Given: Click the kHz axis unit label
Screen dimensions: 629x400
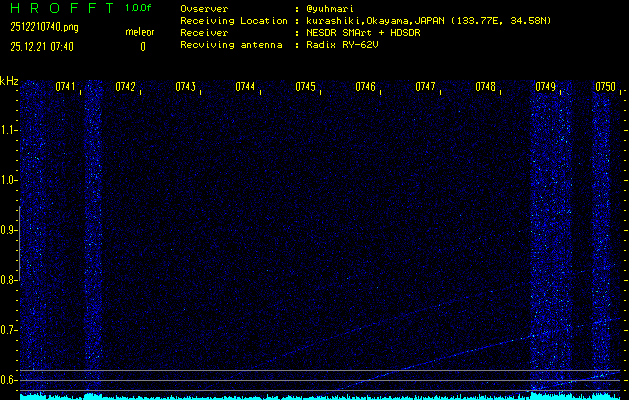Looking at the screenshot, I should point(9,81).
